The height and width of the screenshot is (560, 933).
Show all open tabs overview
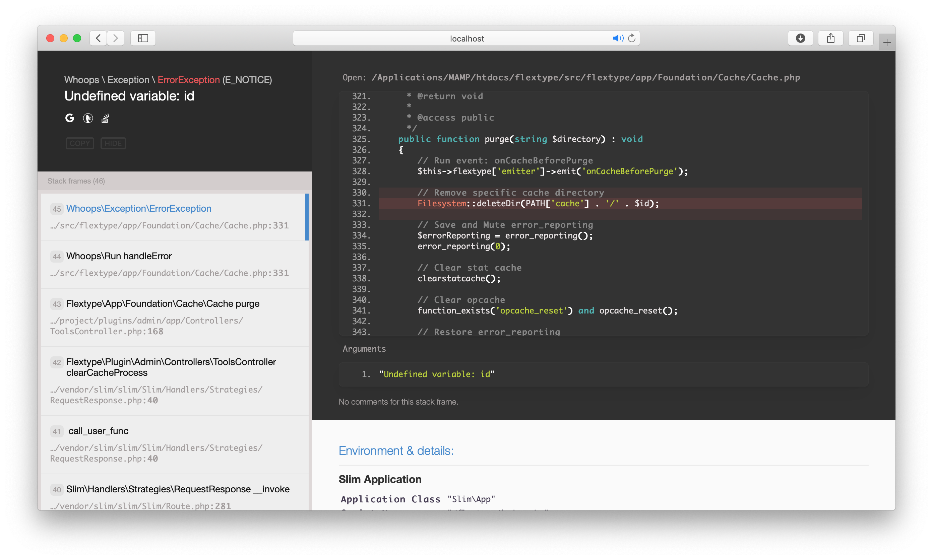861,38
